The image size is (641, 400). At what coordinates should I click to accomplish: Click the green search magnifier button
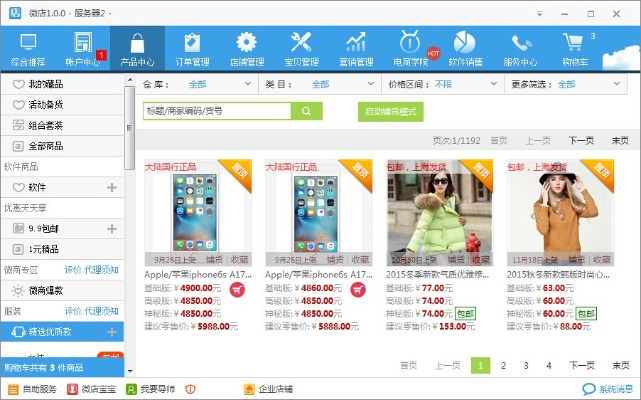(307, 111)
